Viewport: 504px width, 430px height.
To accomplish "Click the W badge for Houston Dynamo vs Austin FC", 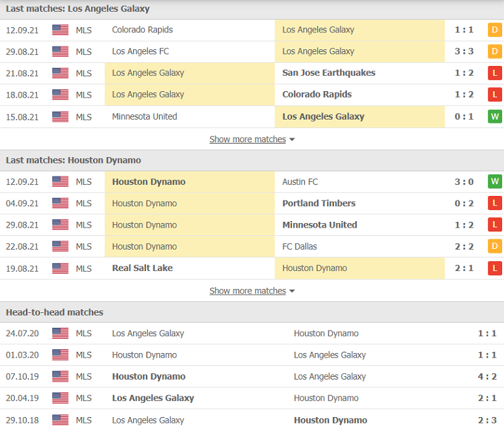I will (495, 182).
